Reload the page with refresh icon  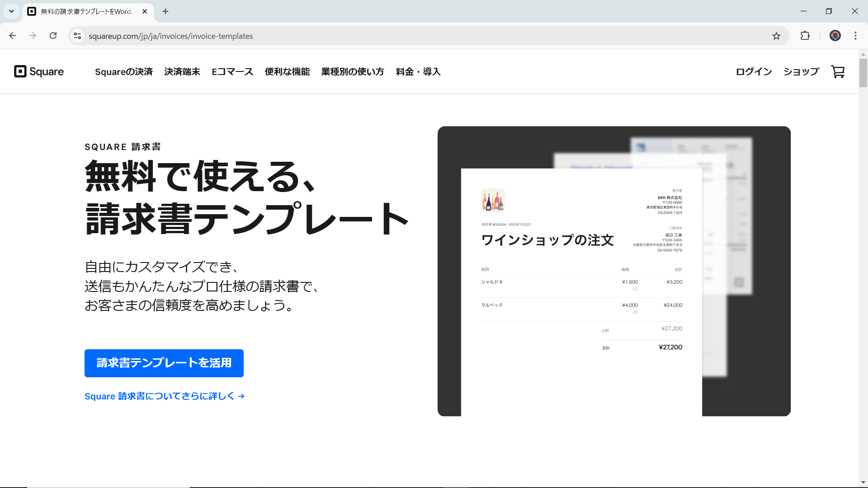pyautogui.click(x=53, y=36)
